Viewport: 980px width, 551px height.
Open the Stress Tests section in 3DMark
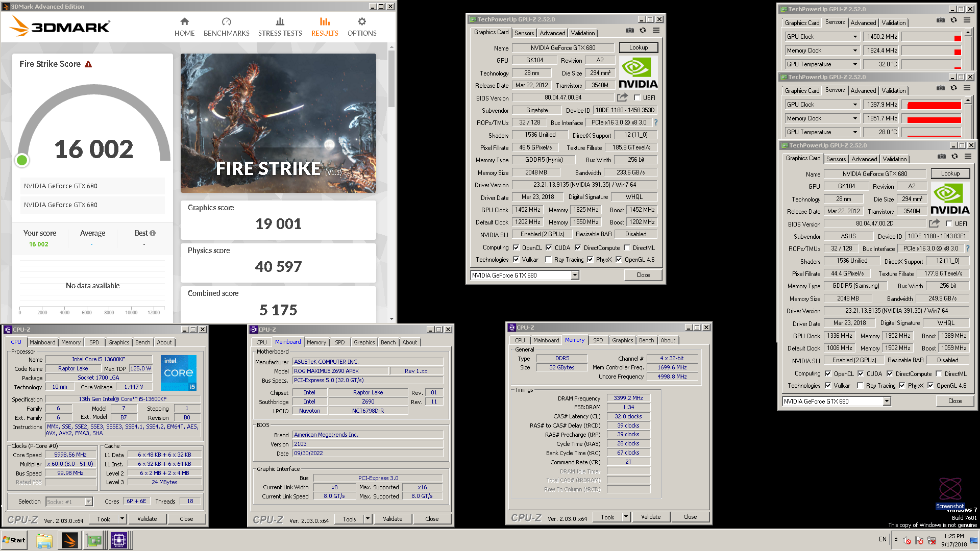point(280,27)
